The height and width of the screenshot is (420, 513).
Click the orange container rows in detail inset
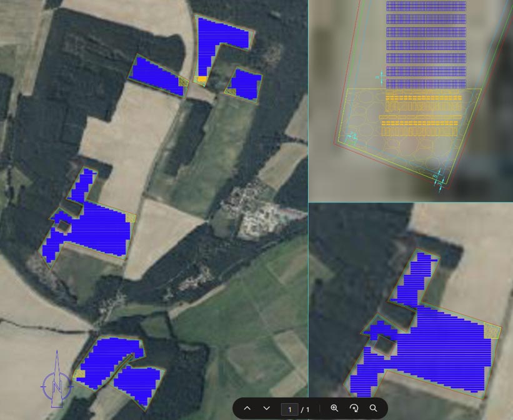(x=422, y=112)
